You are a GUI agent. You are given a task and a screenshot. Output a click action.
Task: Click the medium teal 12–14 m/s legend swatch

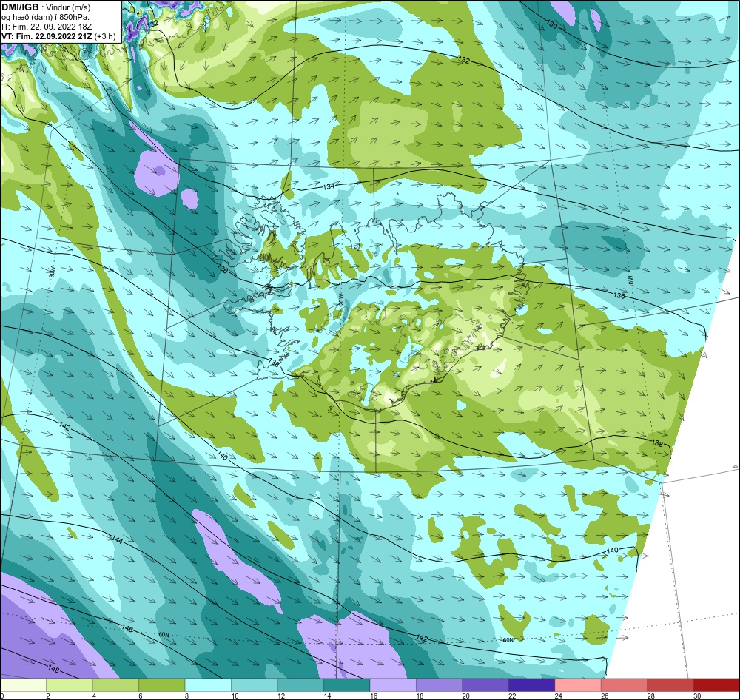(x=300, y=685)
